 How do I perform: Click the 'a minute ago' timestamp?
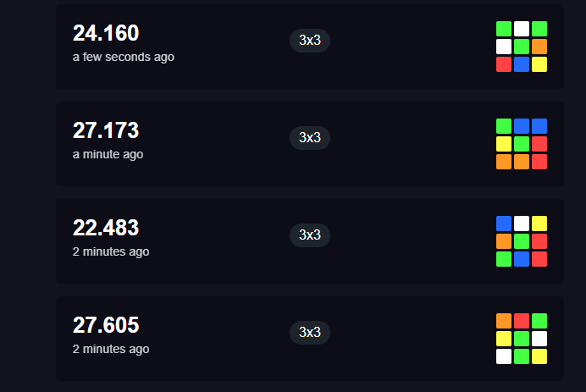click(108, 154)
